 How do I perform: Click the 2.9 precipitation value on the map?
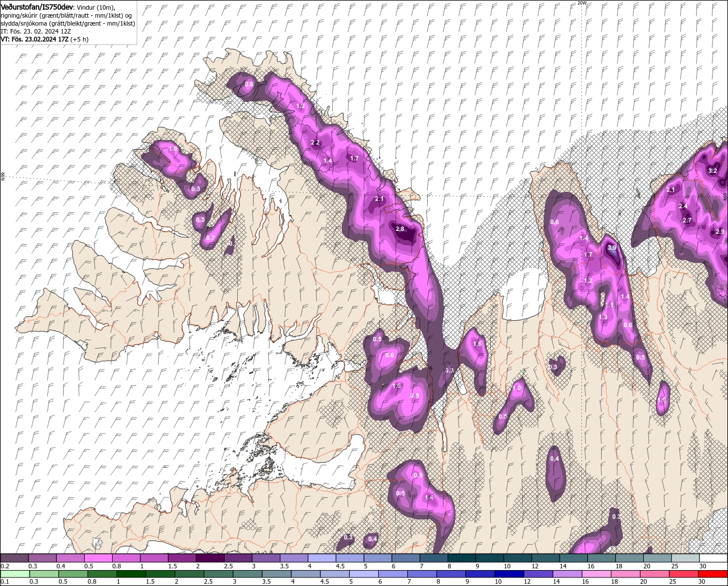[720, 232]
